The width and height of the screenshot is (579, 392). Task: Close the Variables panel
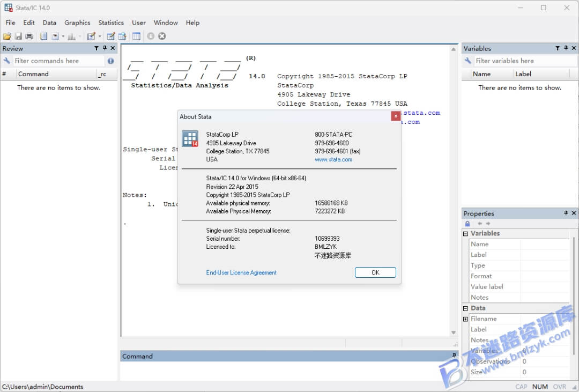[x=574, y=48]
